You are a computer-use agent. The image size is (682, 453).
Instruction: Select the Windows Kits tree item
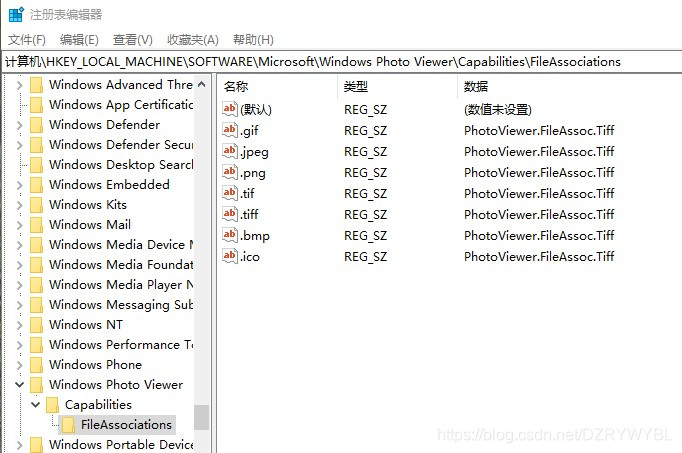[x=88, y=205]
